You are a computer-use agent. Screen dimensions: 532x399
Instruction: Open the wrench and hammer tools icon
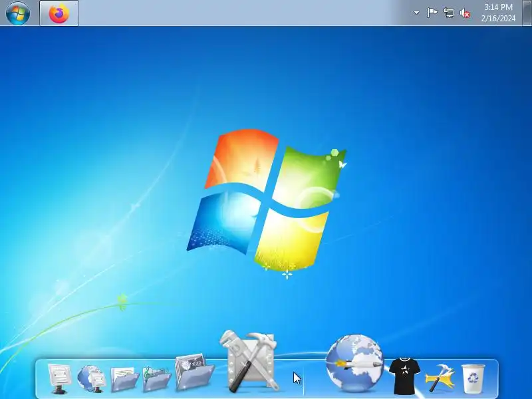click(250, 361)
